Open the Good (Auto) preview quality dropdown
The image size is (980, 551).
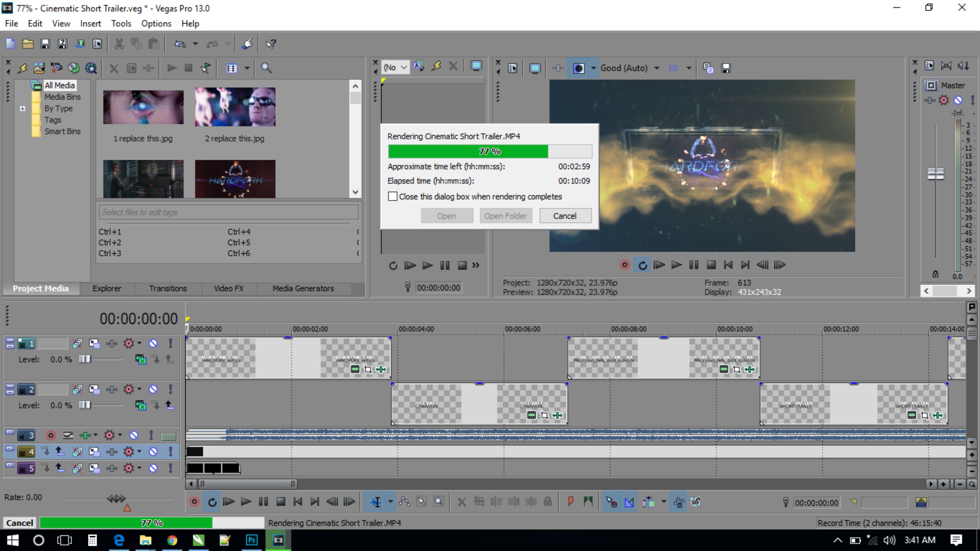[657, 68]
